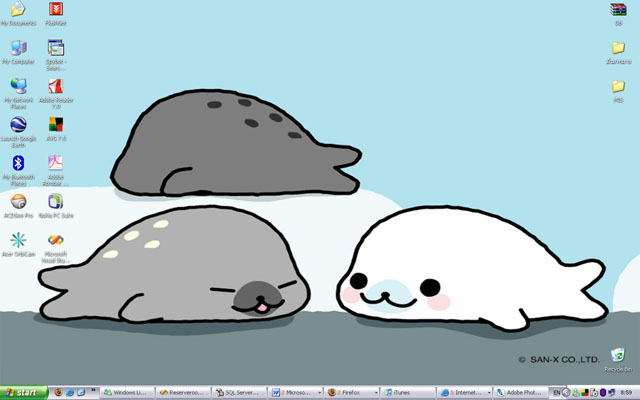Click the Bluetooth tray icon
The height and width of the screenshot is (400, 640).
[x=603, y=393]
